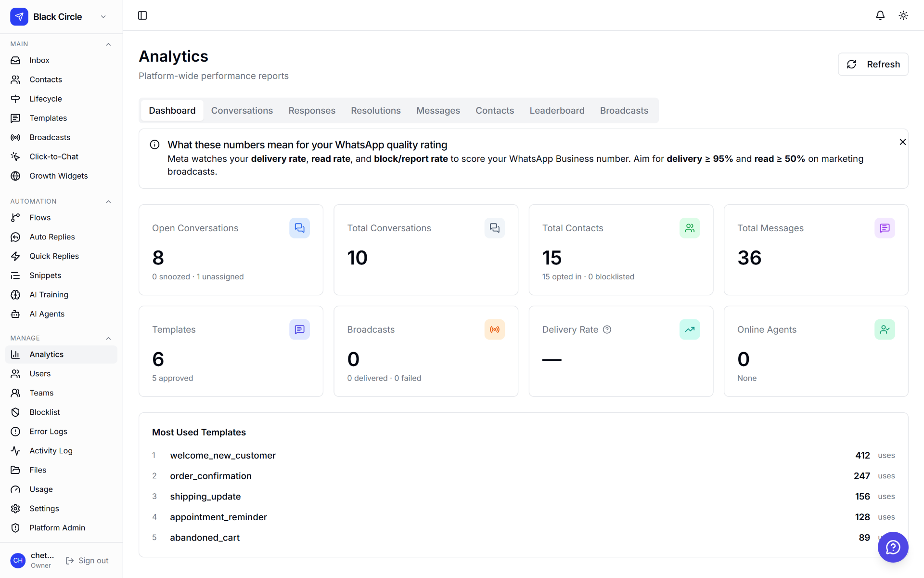View the Activity Log page
The height and width of the screenshot is (578, 924).
point(61,451)
